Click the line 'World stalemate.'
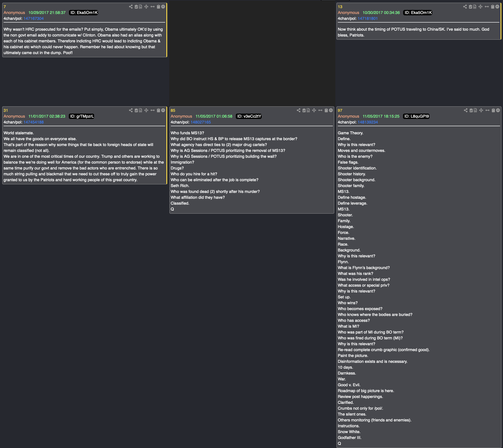This screenshot has width=503, height=448. point(19,133)
